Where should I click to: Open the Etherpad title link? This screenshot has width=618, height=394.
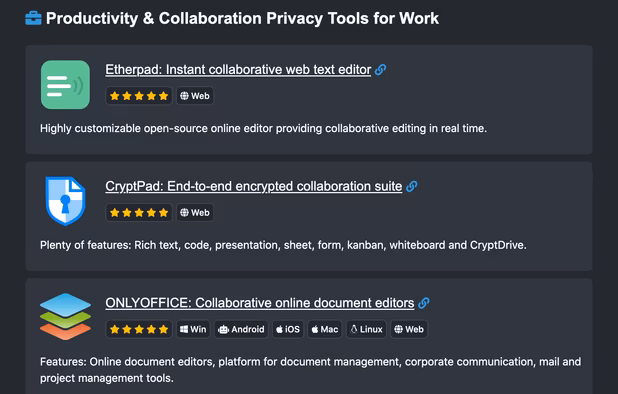(x=238, y=70)
